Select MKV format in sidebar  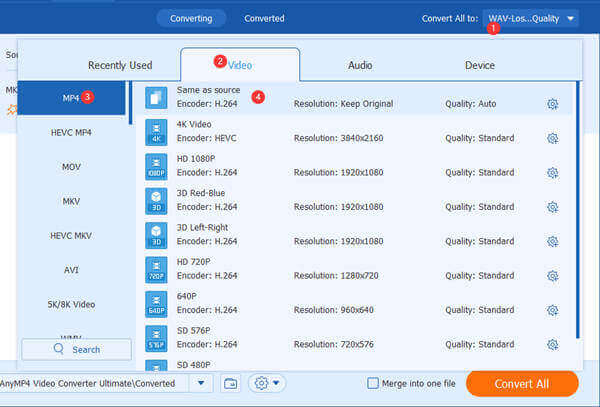pos(71,201)
